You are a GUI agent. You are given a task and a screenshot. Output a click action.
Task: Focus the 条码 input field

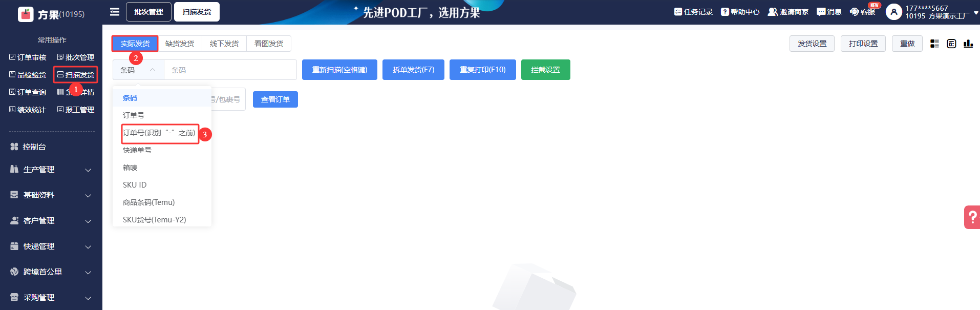tap(230, 70)
